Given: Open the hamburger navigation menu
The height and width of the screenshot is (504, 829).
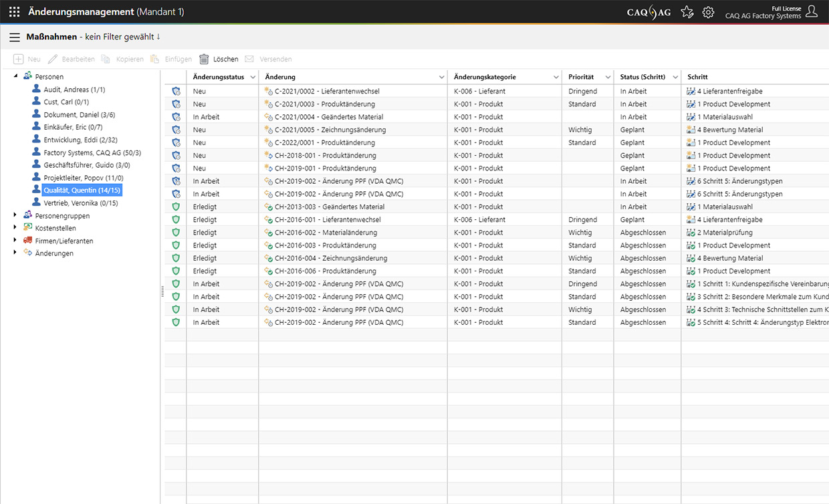Looking at the screenshot, I should click(15, 37).
